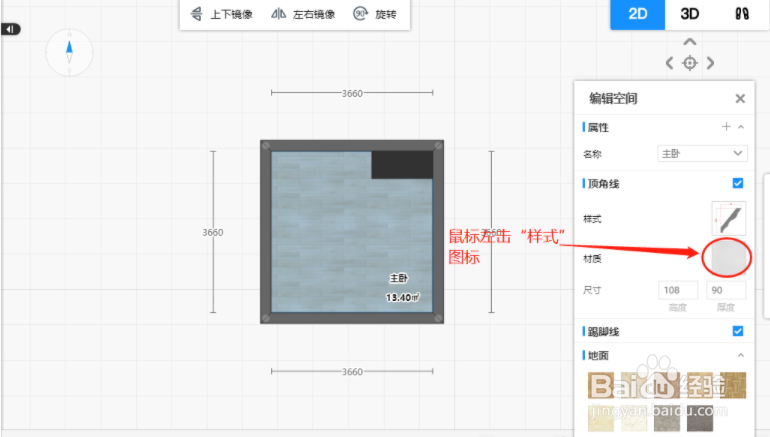Select the 材质 material swatch
This screenshot has height=437, width=770.
point(729,257)
